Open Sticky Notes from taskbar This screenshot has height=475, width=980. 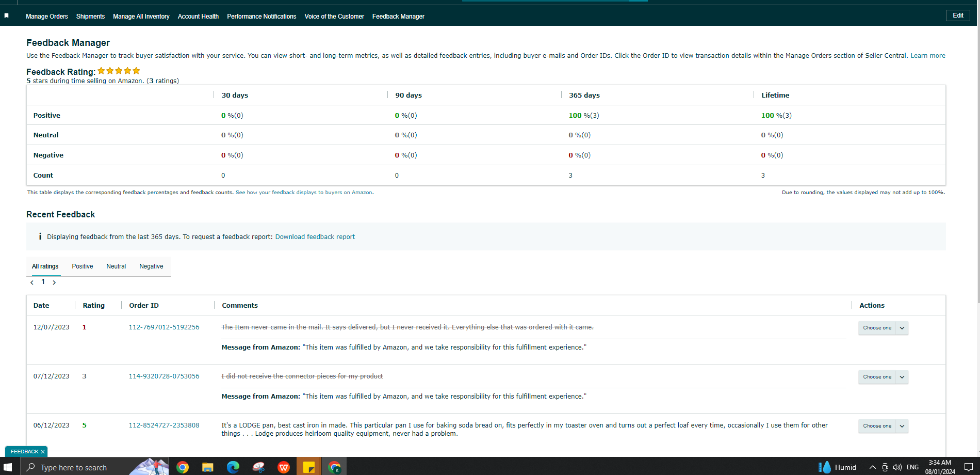[309, 467]
